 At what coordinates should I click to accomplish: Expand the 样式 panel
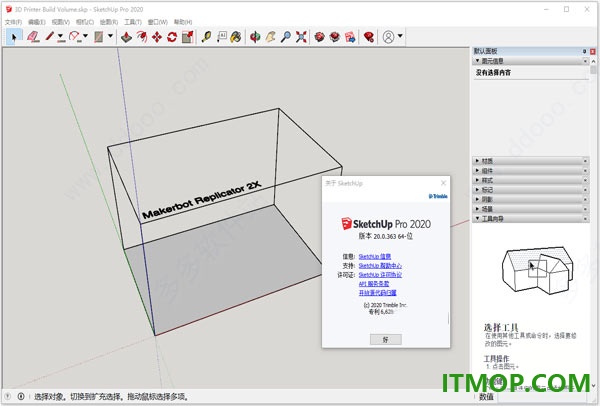[477, 180]
